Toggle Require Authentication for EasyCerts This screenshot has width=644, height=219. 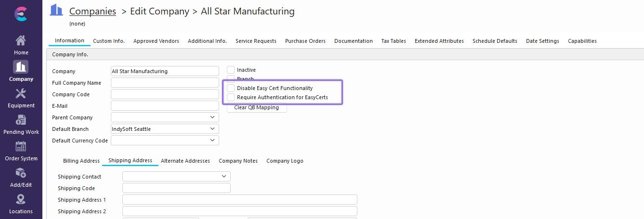[231, 97]
